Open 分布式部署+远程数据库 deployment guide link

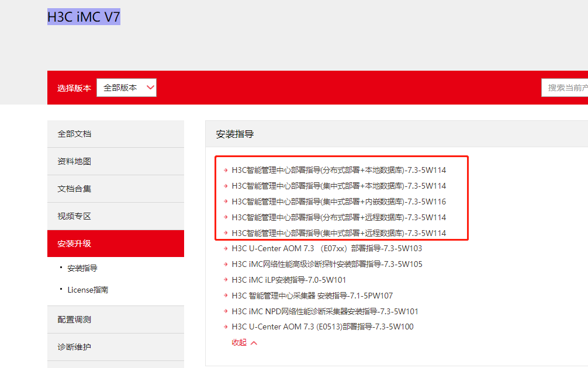click(x=338, y=217)
